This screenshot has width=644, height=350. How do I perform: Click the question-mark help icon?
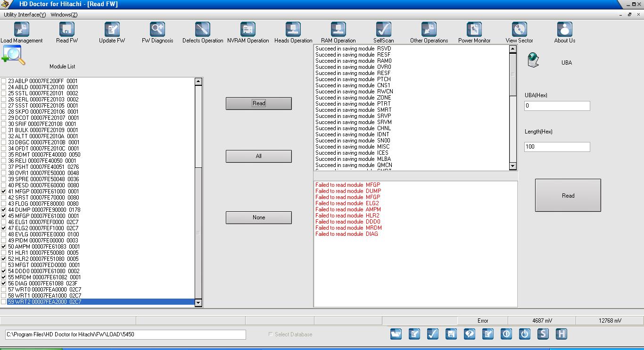pyautogui.click(x=470, y=334)
